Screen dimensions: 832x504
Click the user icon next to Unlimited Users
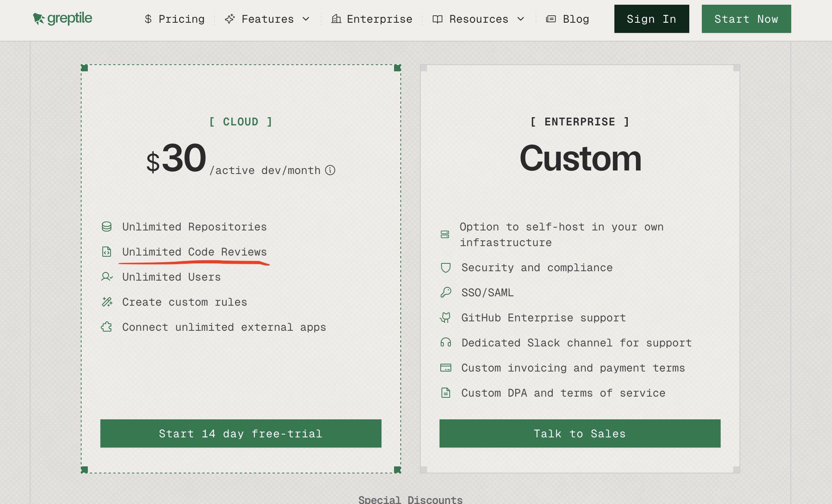coord(107,277)
